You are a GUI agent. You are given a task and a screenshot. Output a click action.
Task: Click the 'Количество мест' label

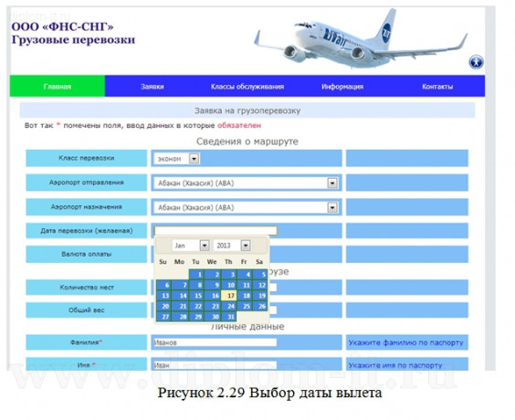coord(87,288)
